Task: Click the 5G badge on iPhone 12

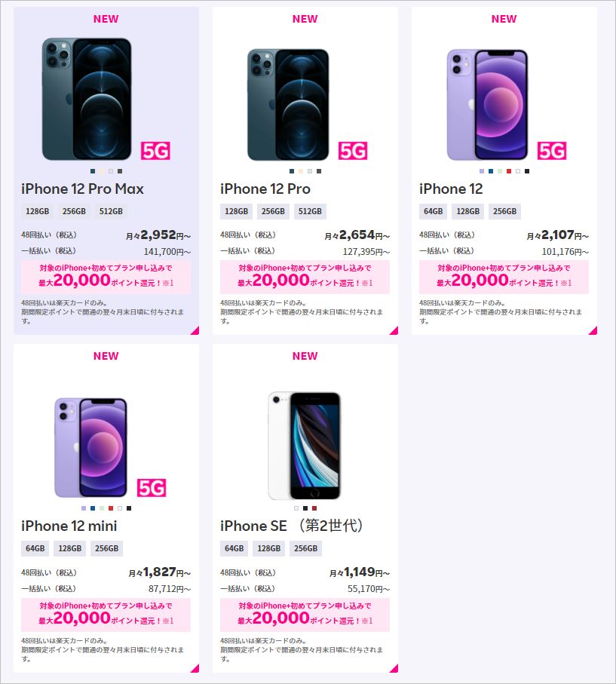Action: [552, 151]
